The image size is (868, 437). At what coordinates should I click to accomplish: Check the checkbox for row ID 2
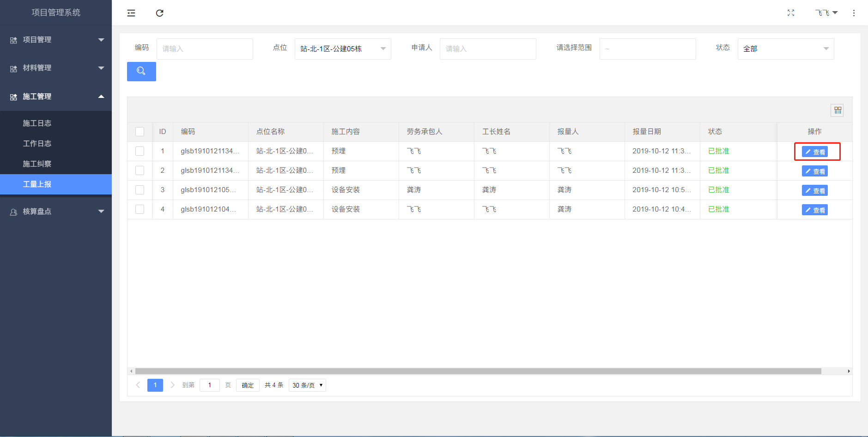140,170
